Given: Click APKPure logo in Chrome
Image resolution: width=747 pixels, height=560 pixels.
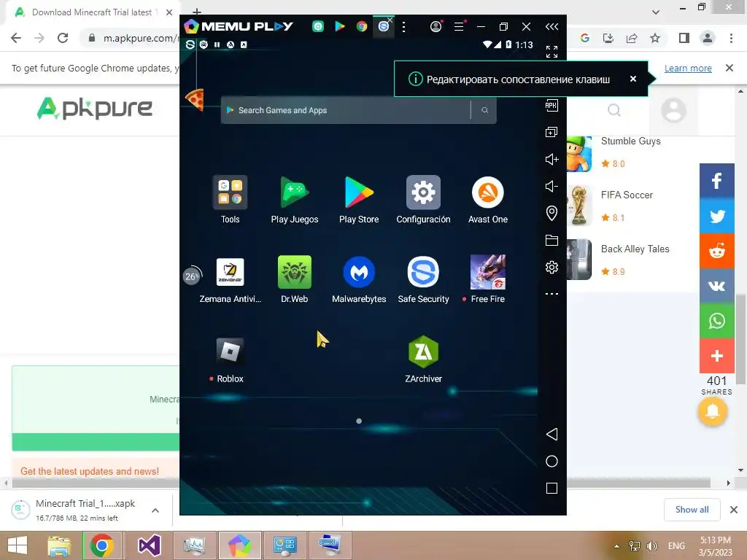Looking at the screenshot, I should 95,108.
